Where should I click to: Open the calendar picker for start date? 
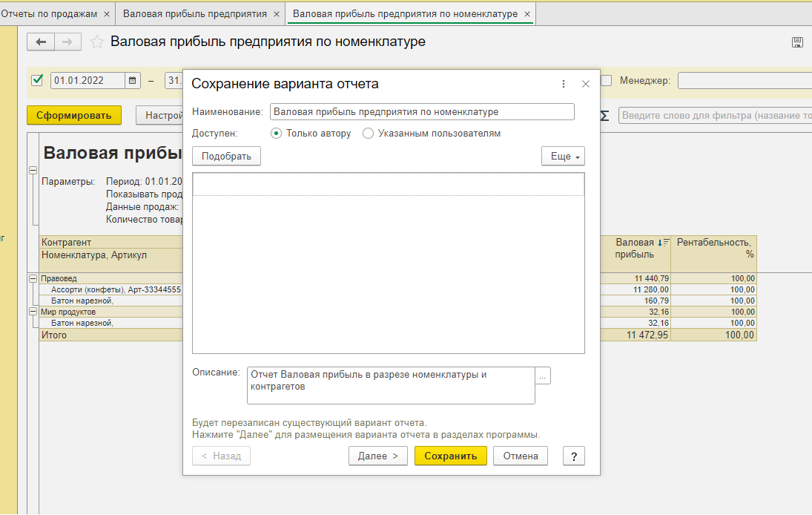tap(133, 81)
